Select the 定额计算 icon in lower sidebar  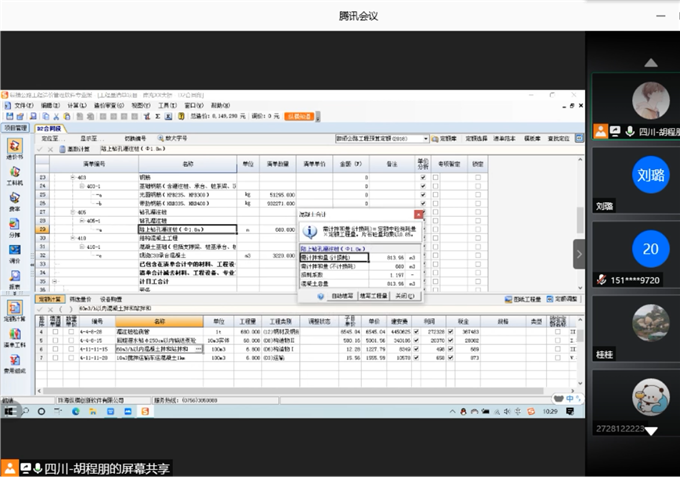click(14, 311)
